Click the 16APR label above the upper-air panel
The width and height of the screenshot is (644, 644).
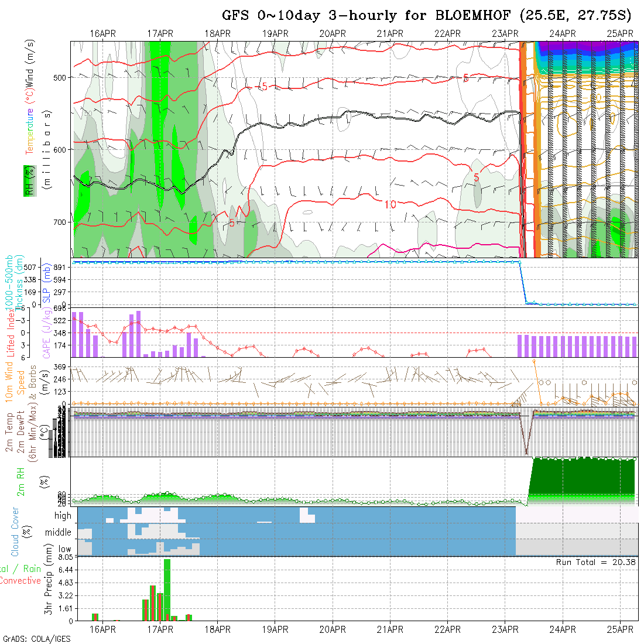point(102,34)
